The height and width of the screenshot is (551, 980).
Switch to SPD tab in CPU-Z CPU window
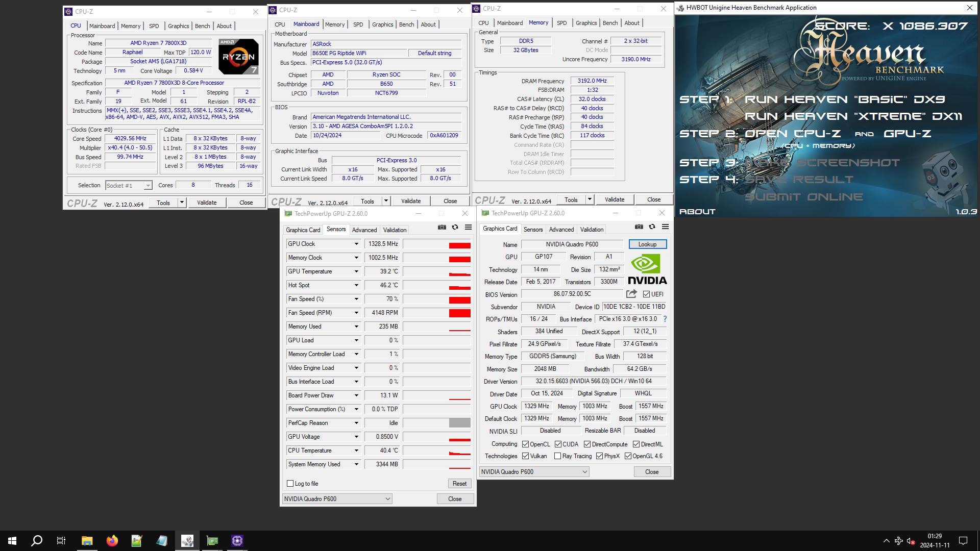[154, 26]
